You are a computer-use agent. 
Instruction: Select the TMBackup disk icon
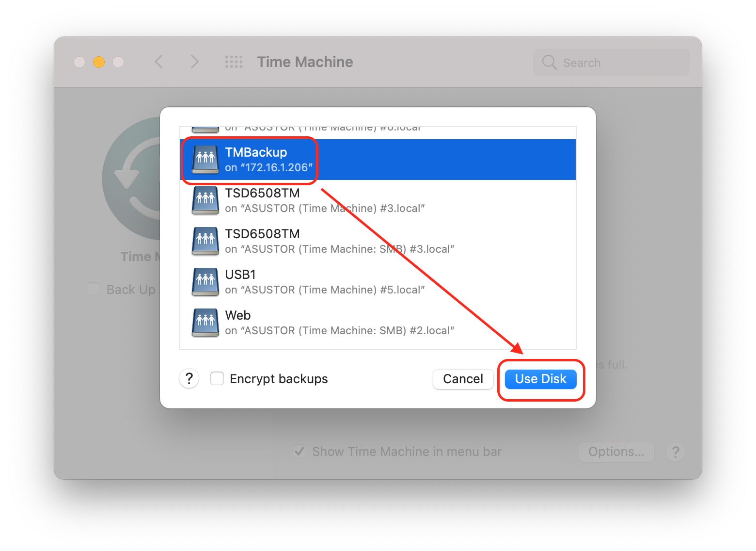(x=205, y=159)
